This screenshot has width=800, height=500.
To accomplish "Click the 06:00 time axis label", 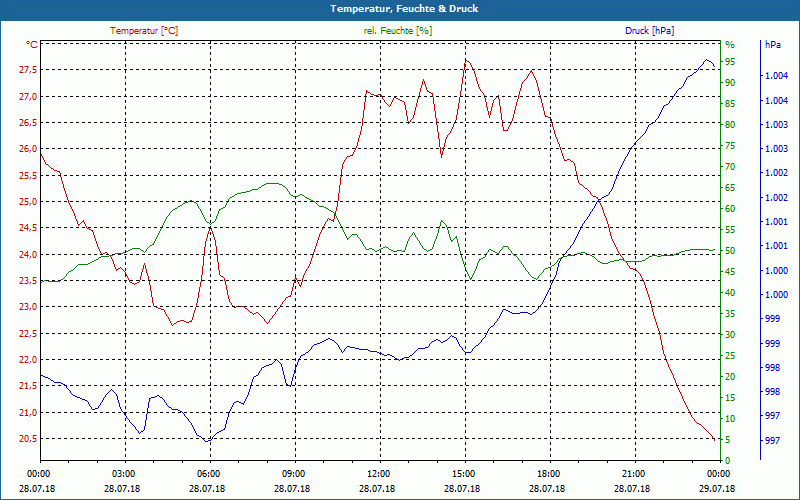I will tap(209, 473).
